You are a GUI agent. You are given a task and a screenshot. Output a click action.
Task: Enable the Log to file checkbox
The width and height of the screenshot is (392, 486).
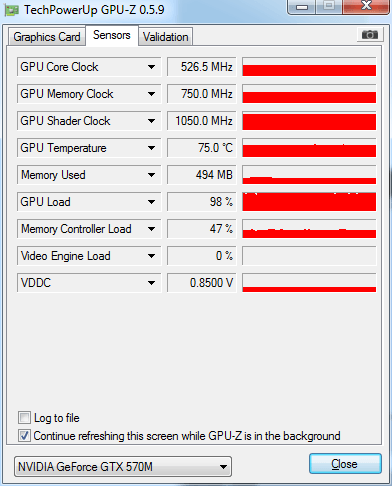(24, 418)
